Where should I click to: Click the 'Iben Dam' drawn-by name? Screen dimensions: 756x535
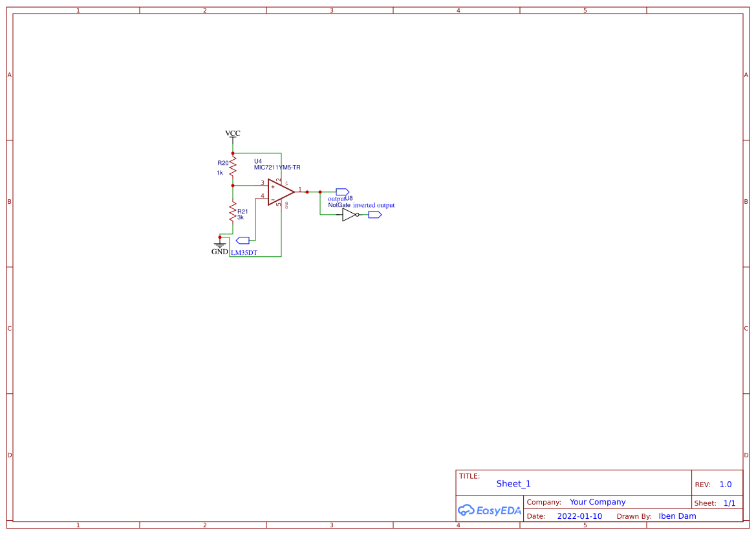click(x=677, y=516)
